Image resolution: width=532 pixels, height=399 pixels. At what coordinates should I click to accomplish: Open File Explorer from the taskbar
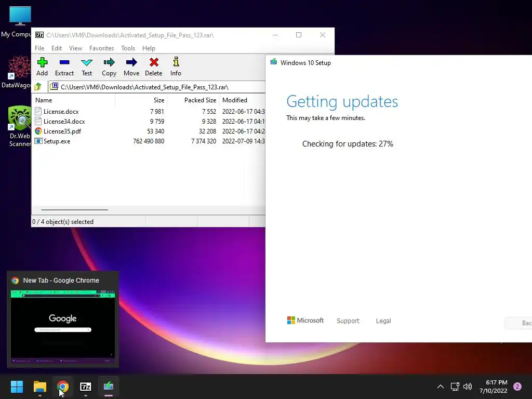tap(39, 387)
